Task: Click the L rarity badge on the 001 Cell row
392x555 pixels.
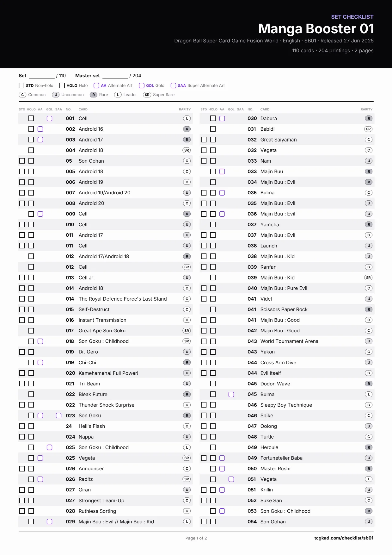Action: pos(187,118)
